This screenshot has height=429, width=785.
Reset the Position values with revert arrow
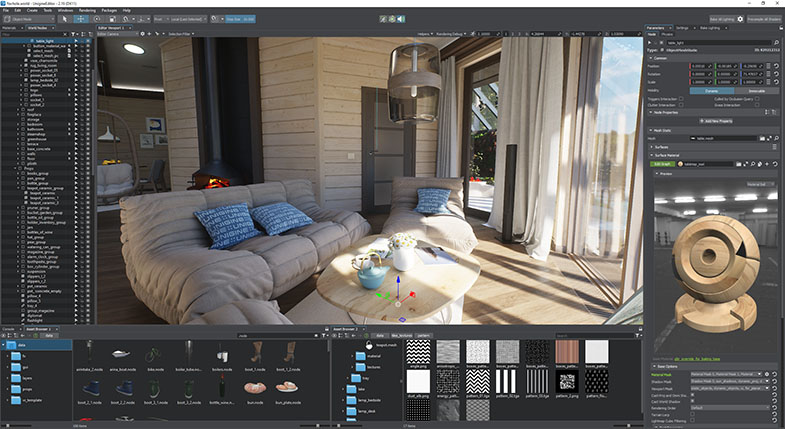click(x=776, y=66)
